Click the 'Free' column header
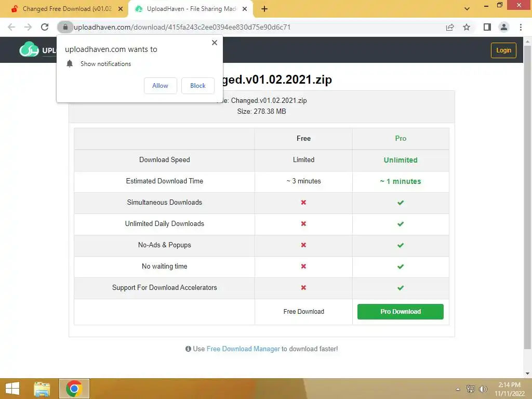This screenshot has width=532, height=399. tap(303, 138)
